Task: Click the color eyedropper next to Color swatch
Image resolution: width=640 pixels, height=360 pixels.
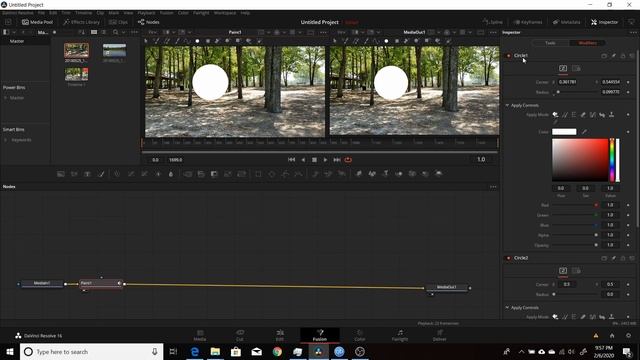Action: pos(584,132)
